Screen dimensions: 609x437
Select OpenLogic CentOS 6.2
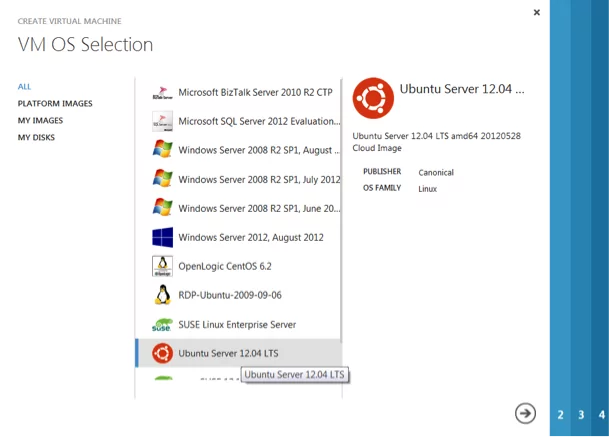238,266
